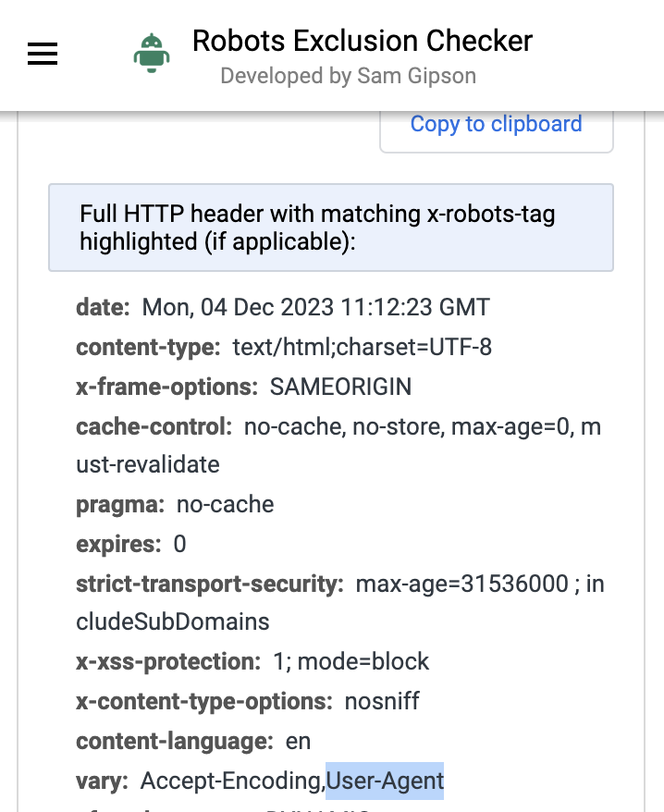Click the green robot logo icon
The image size is (664, 812).
[x=152, y=54]
